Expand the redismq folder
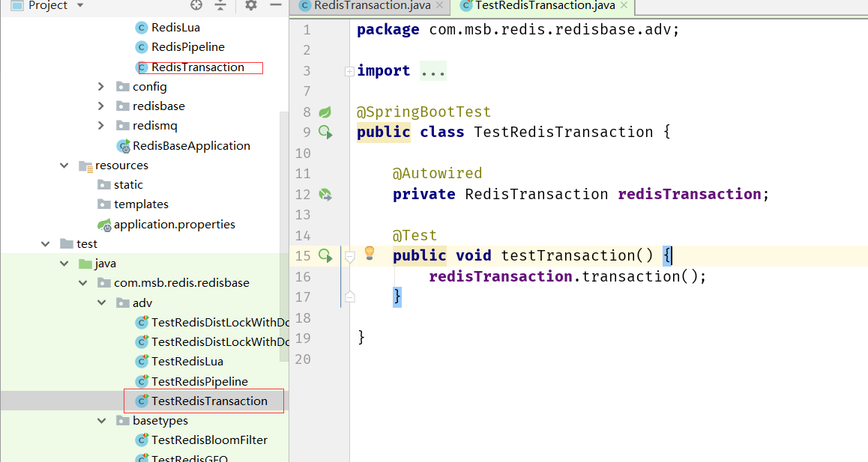The width and height of the screenshot is (868, 462). [100, 126]
